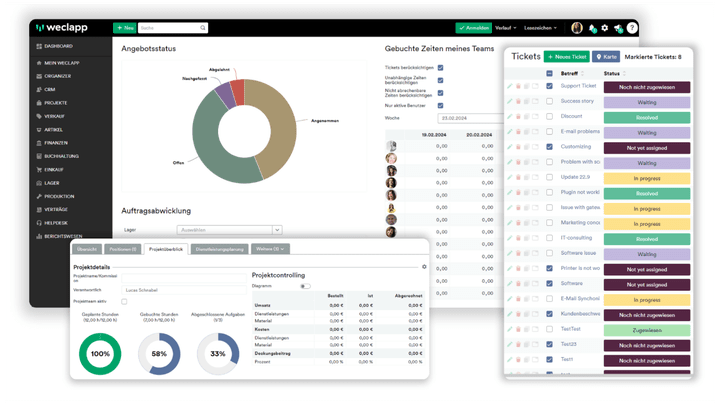The image size is (720, 405).
Task: Open the project details panel gear icon
Action: [424, 267]
